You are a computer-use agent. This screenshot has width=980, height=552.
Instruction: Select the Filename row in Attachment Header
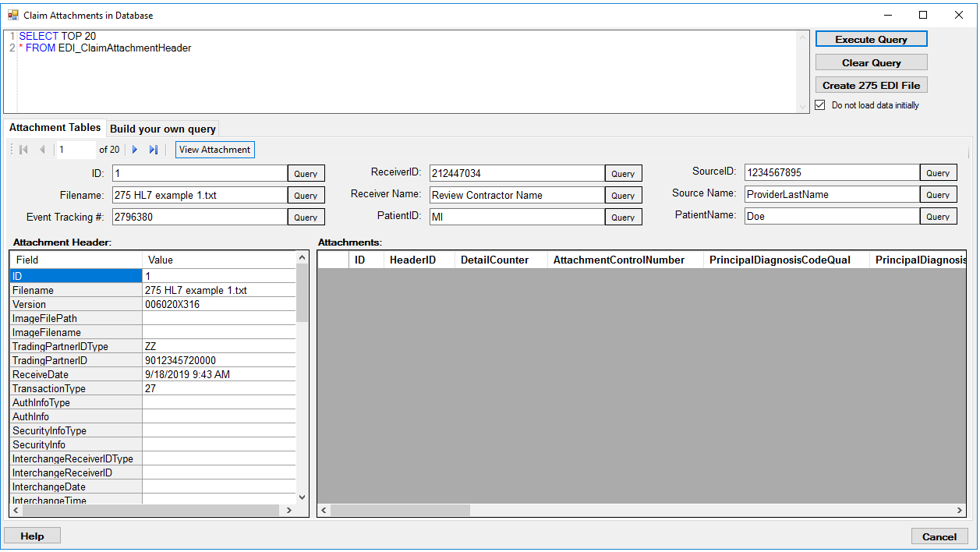76,290
